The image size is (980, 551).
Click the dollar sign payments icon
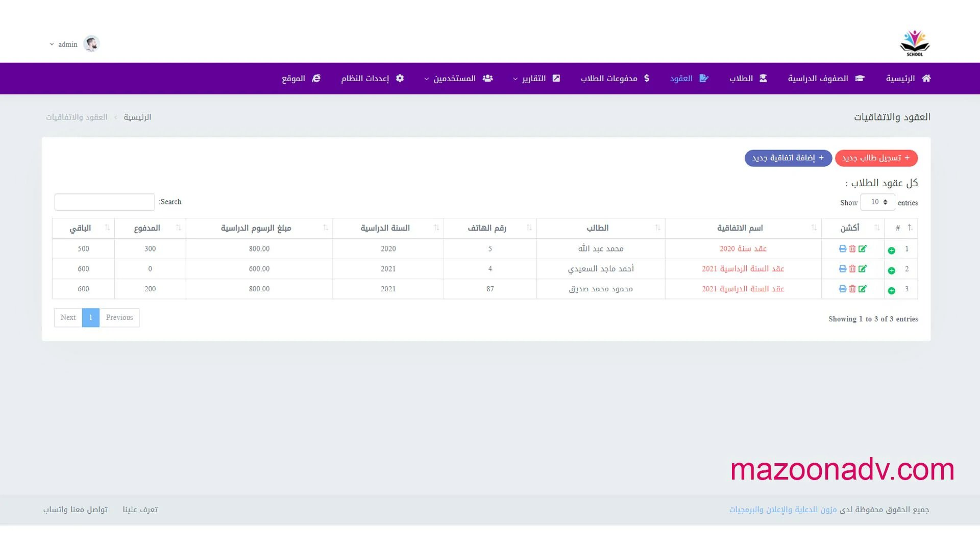point(647,78)
